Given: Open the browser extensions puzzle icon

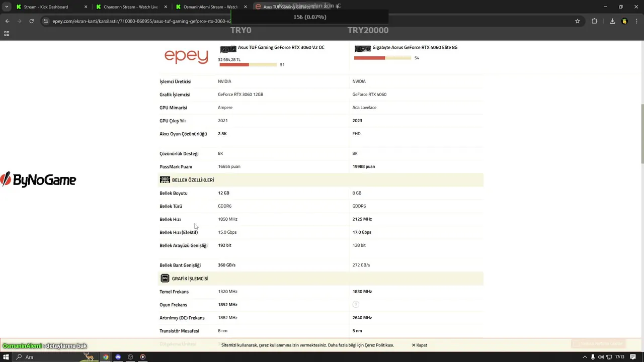Looking at the screenshot, I should pos(595,21).
